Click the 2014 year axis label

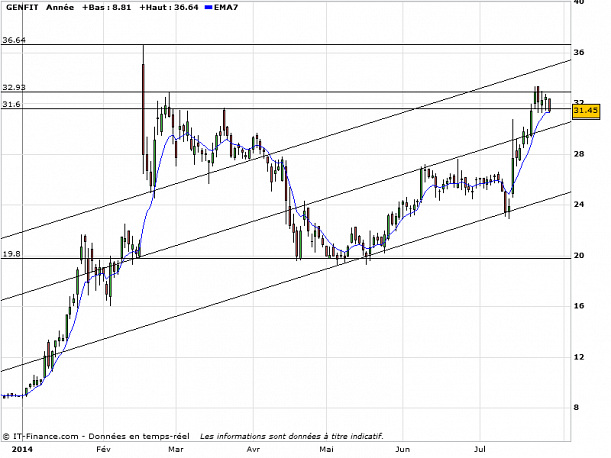[x=22, y=449]
